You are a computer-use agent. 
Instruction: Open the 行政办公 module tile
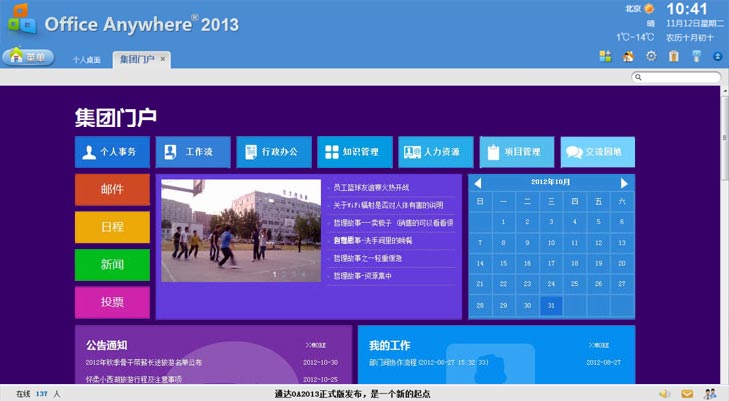click(274, 152)
